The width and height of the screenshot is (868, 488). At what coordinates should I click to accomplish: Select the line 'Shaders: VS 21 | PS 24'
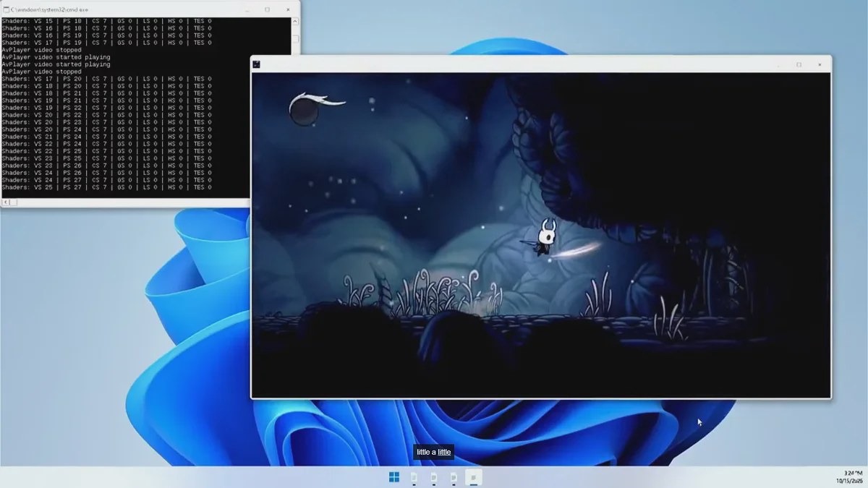tap(107, 137)
